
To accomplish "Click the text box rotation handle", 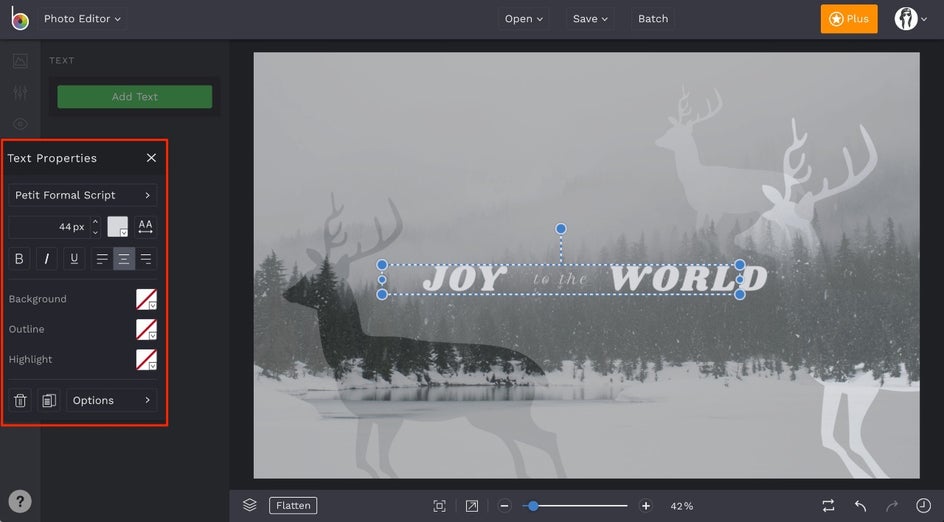I will tap(560, 229).
